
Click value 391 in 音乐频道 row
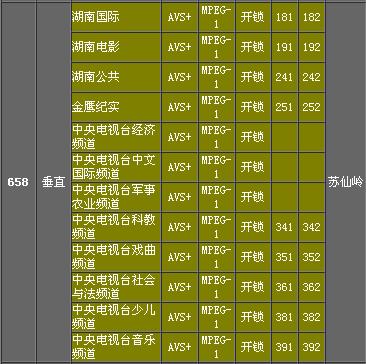tap(284, 347)
